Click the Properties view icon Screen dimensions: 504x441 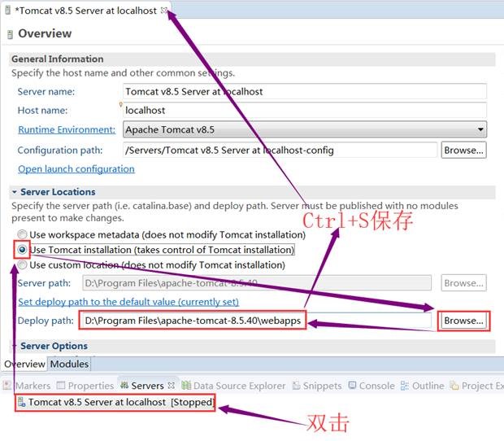point(61,385)
